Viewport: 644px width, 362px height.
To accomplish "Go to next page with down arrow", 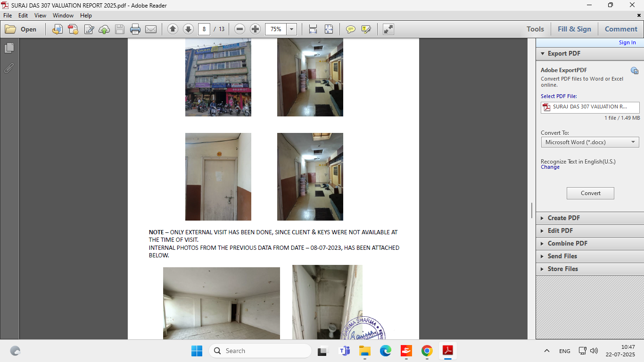I will click(x=188, y=29).
